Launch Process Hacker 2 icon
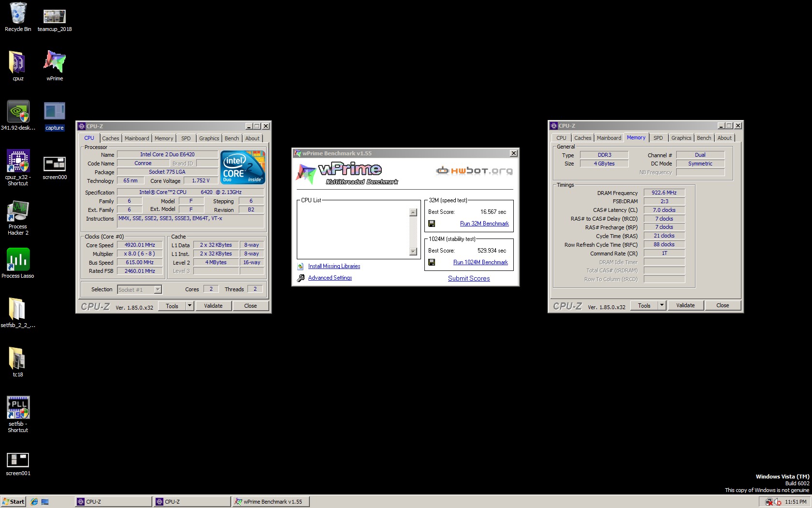 [x=18, y=211]
